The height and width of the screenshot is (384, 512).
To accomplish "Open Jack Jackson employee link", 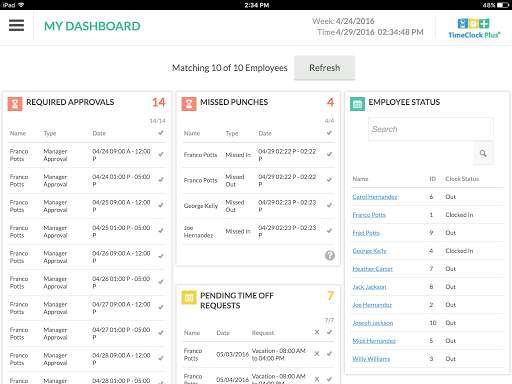I will (369, 287).
